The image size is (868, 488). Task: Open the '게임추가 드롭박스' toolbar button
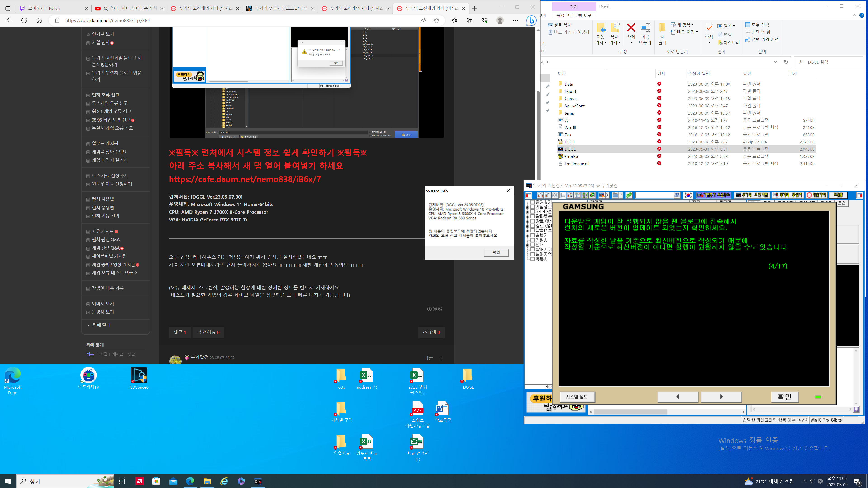[x=714, y=195]
